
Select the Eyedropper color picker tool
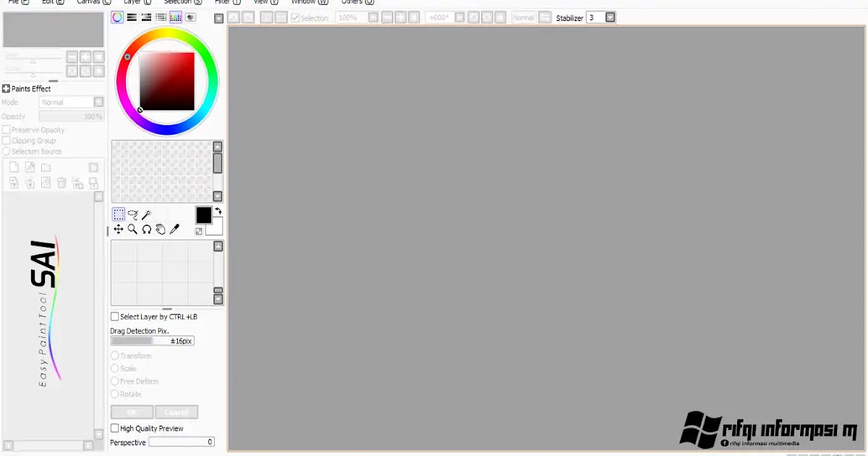tap(174, 229)
